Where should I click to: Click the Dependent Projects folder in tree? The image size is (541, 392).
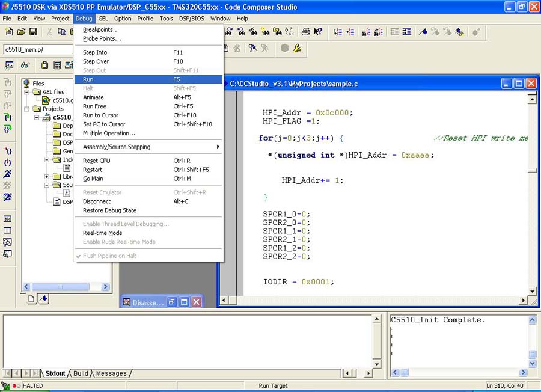pyautogui.click(x=63, y=126)
